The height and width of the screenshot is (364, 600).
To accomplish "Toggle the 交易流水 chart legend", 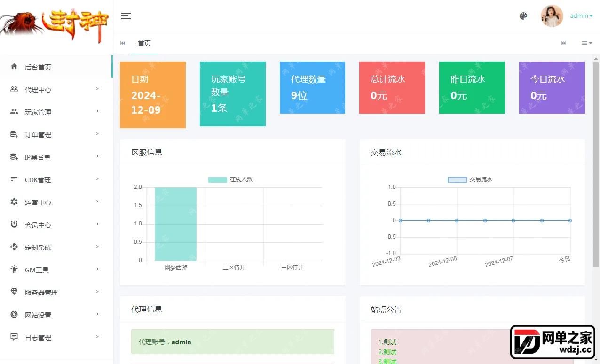I will [470, 179].
